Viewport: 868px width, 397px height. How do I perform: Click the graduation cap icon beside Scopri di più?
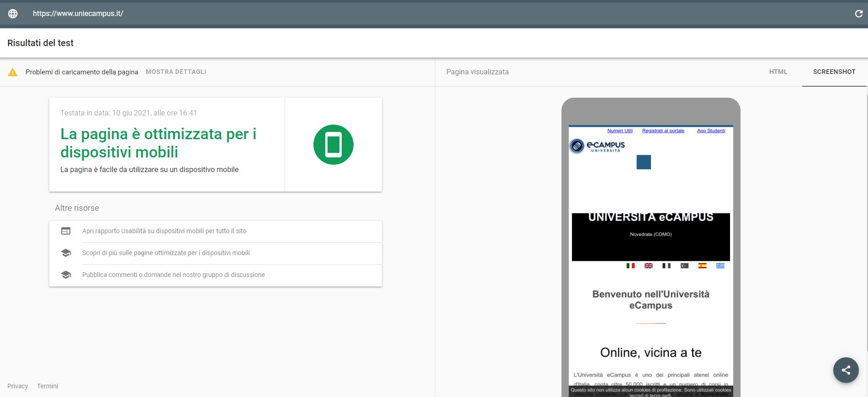66,253
